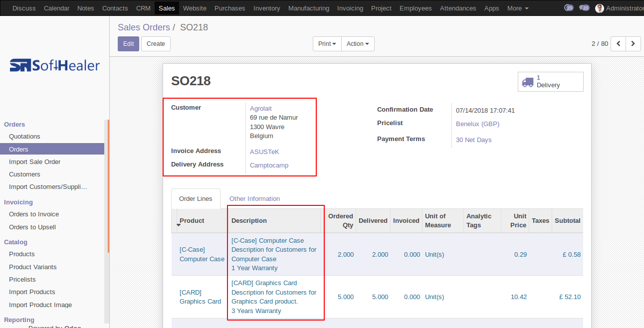Select the highlighted Orders sidebar item
The height and width of the screenshot is (328, 644).
[x=52, y=149]
